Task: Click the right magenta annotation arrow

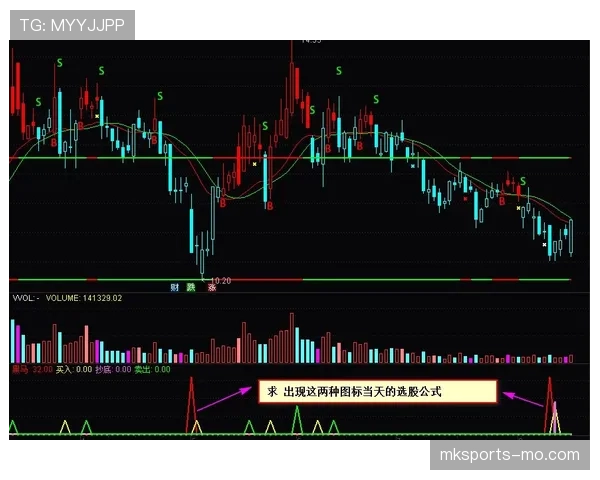Action: [521, 397]
